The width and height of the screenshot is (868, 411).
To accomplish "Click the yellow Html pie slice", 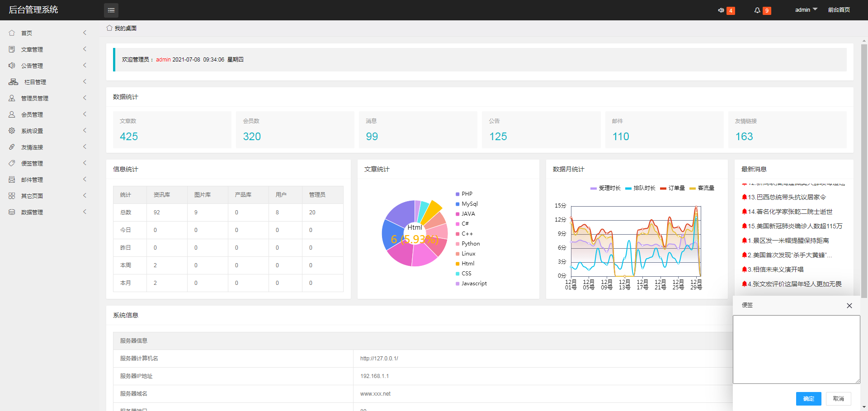I will [x=431, y=210].
